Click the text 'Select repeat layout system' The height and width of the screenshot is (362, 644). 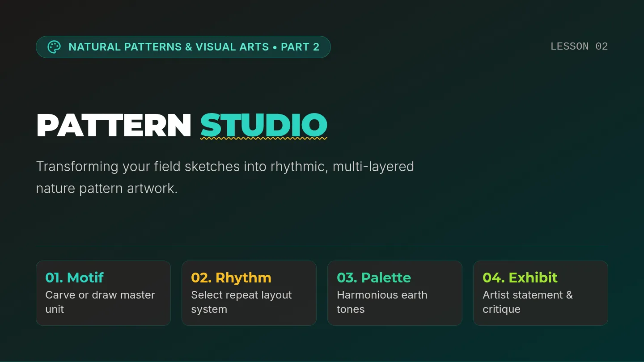(241, 302)
